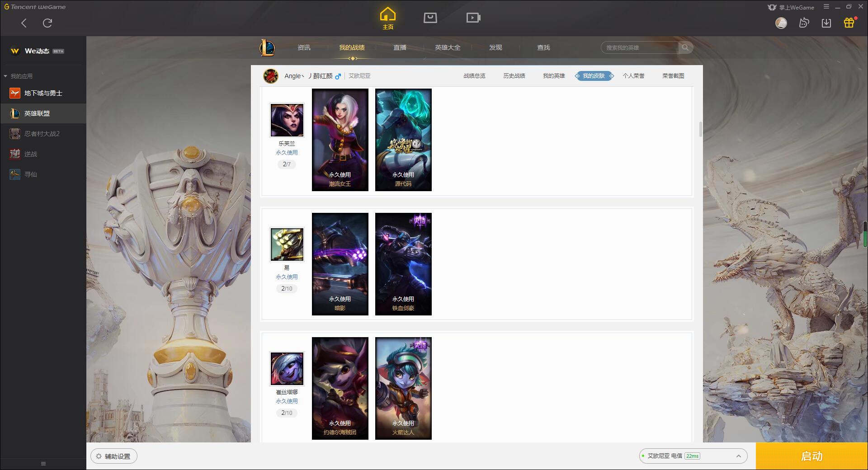Click the 源代码 skin thumbnail
868x470 pixels.
tap(403, 140)
